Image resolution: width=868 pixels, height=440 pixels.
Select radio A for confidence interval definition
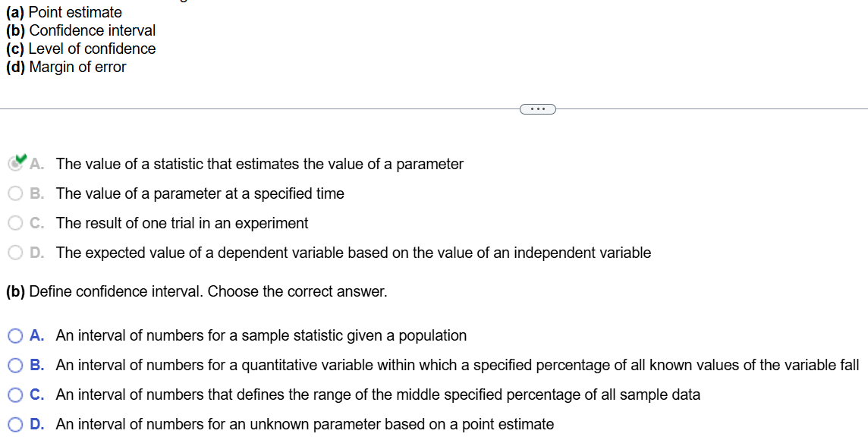coord(16,335)
